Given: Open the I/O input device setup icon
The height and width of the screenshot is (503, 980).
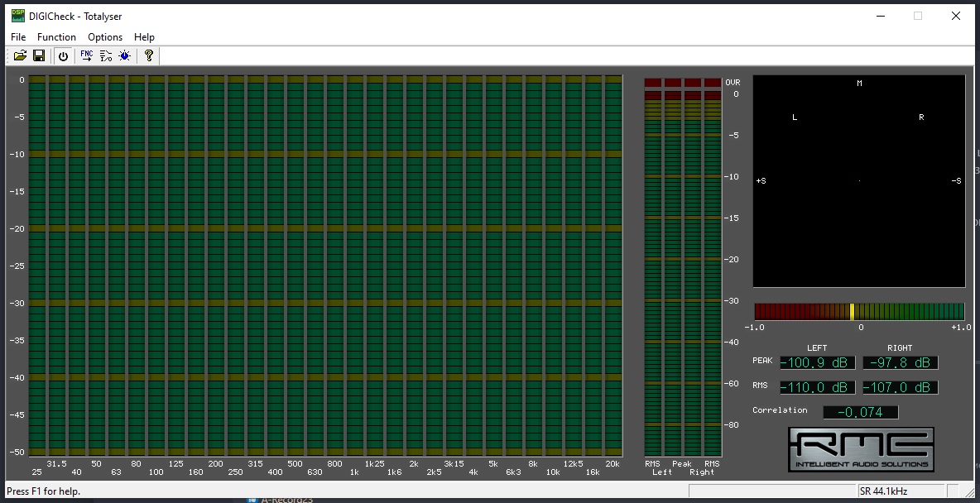Looking at the screenshot, I should (106, 55).
